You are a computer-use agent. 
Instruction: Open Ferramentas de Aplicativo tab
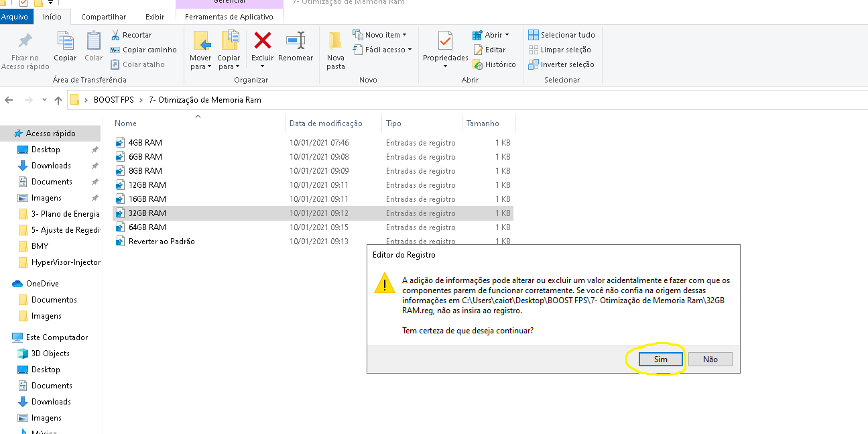point(229,16)
